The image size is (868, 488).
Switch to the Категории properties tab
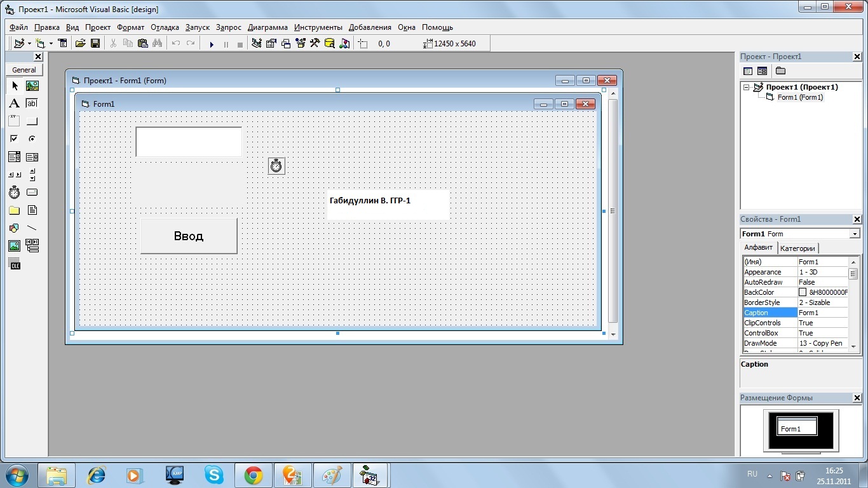[x=798, y=248]
